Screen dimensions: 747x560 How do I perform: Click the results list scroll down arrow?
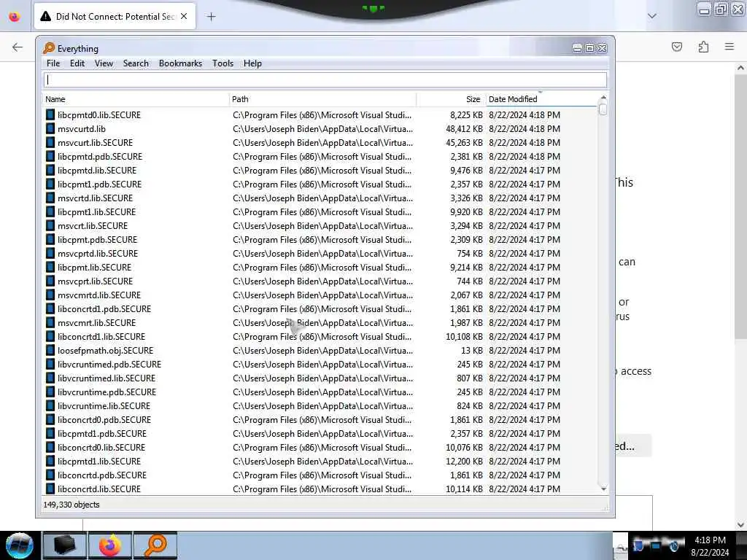click(x=603, y=489)
